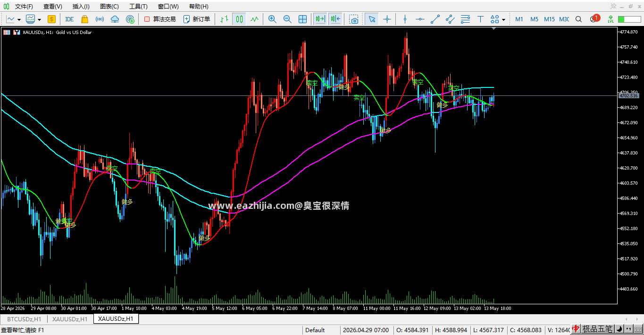The width and height of the screenshot is (644, 335).
Task: Draw a trendline
Action: 435,19
